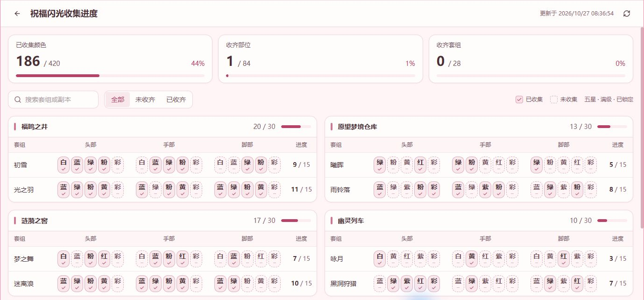
Task: Select the 曦晖 set row name
Action: tap(337, 165)
